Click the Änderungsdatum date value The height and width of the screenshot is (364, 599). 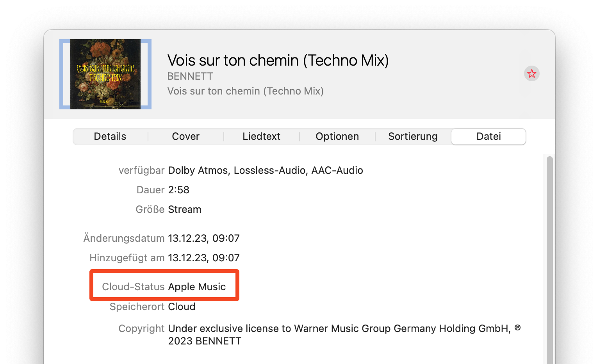tap(203, 238)
